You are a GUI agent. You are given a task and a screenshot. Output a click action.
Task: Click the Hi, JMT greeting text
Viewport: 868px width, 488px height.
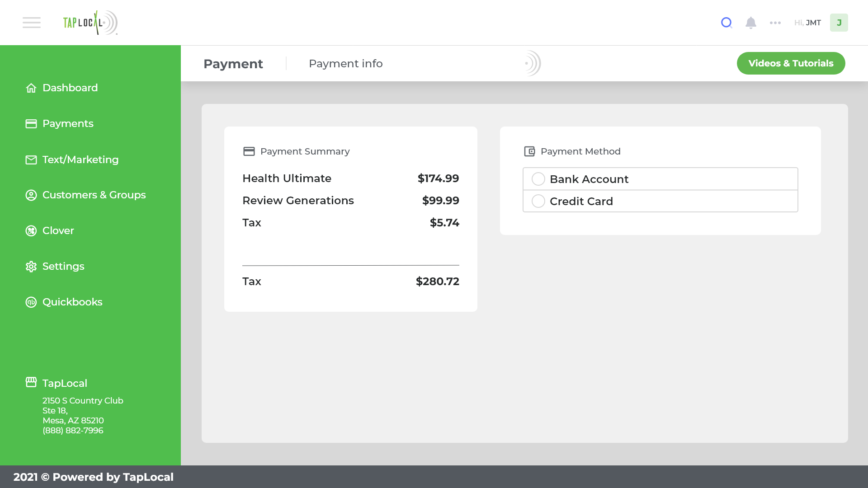[807, 23]
